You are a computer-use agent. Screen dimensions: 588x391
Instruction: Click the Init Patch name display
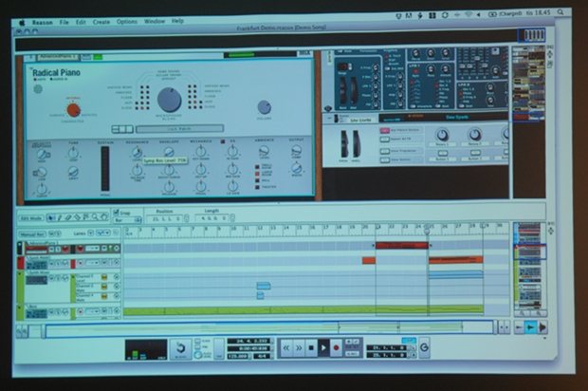pyautogui.click(x=179, y=129)
